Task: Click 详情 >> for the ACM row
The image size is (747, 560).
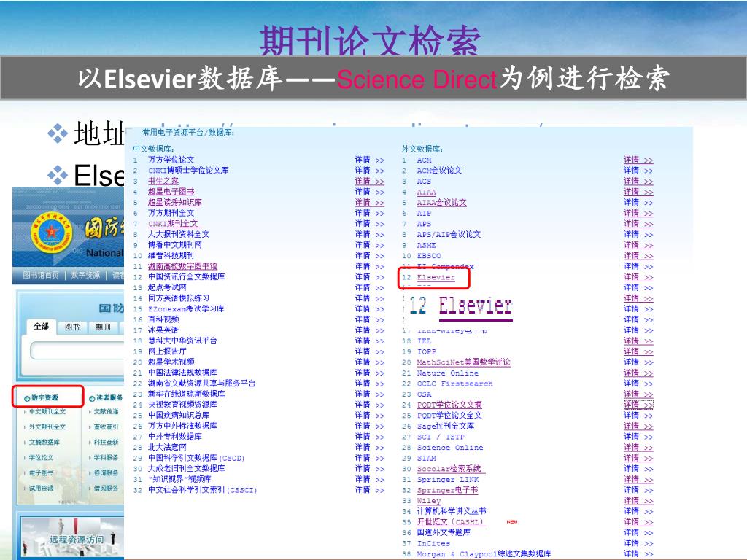Action: [638, 160]
